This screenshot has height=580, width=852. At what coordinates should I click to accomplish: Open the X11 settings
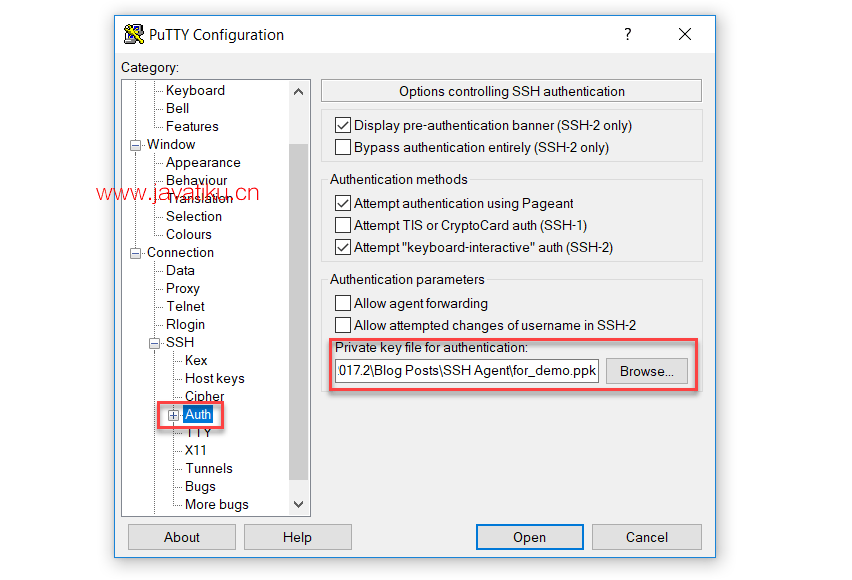(195, 450)
